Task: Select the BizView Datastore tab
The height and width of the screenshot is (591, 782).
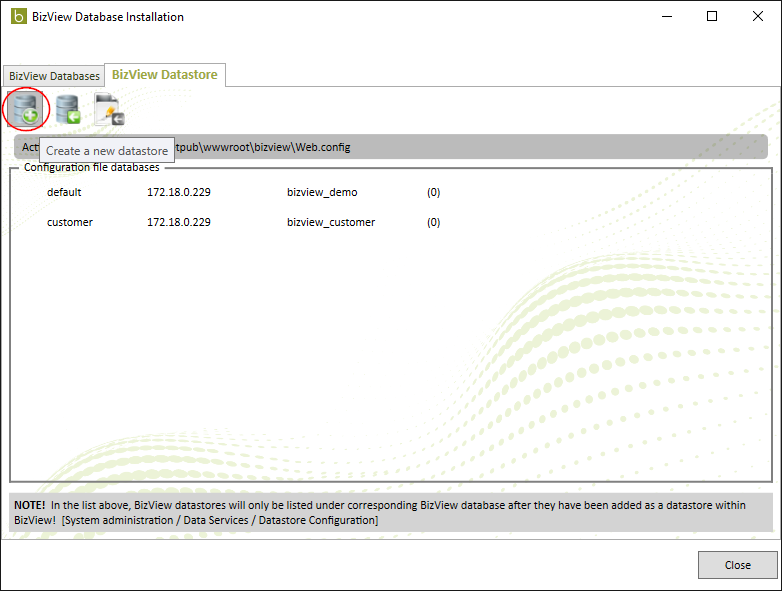Action: (x=165, y=75)
